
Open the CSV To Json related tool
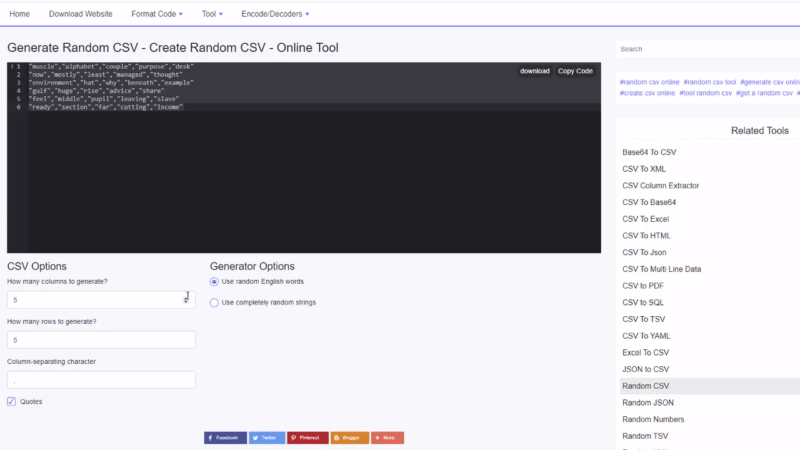[644, 252]
